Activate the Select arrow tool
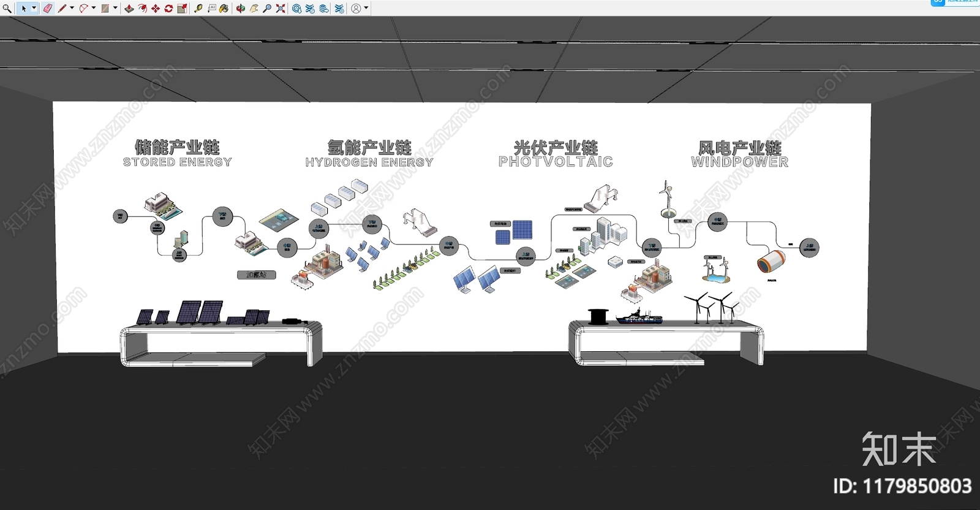Viewport: 980px width, 510px height. click(24, 9)
